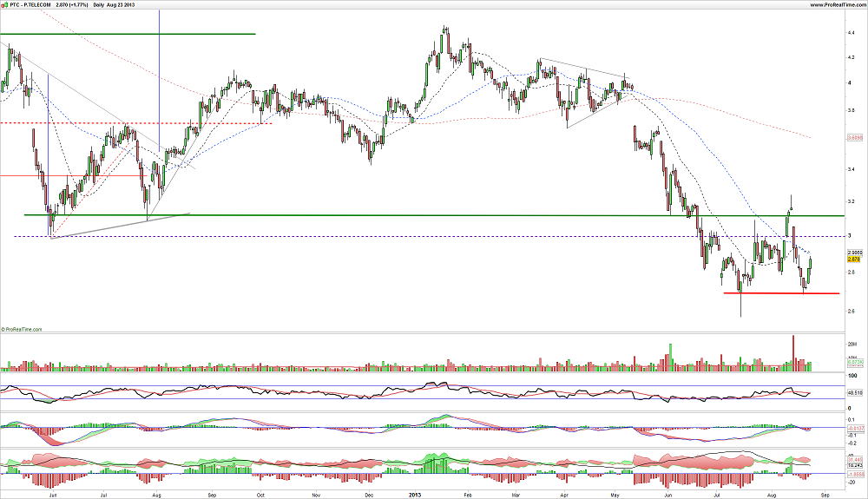
Task: Click the 2.6 price axis label
Action: (852, 311)
